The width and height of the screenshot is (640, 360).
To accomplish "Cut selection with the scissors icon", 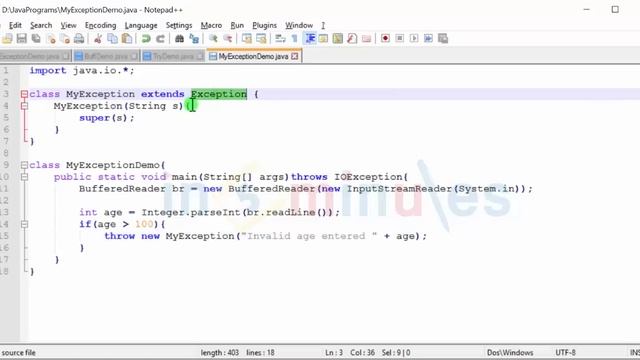I will pos(98,39).
